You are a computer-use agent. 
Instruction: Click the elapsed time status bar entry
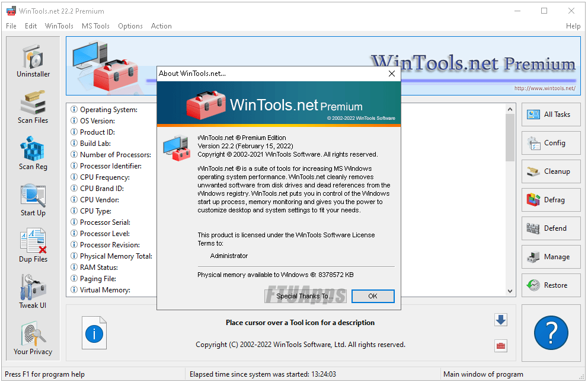263,374
